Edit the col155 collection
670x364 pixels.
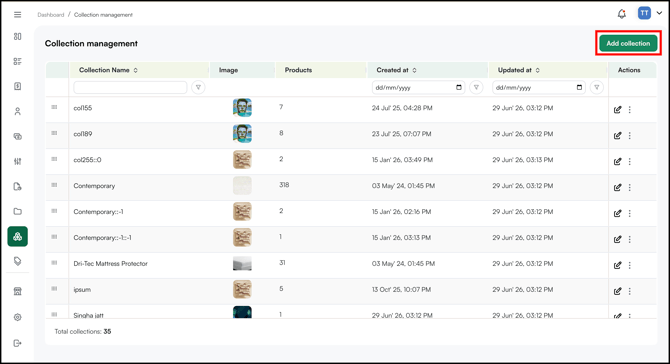617,110
